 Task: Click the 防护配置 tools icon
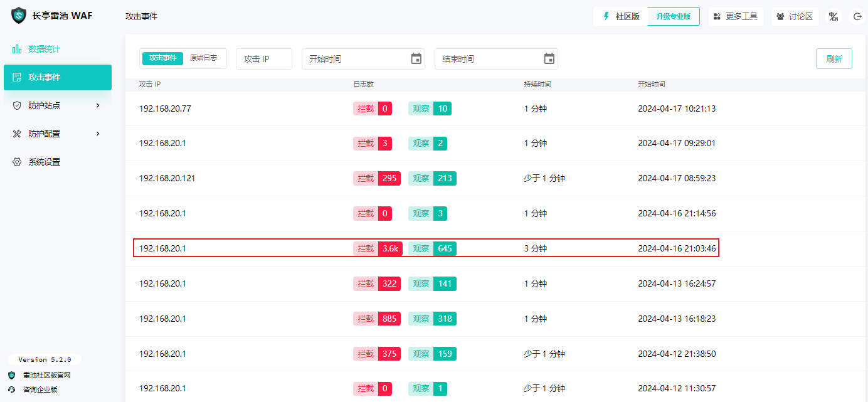17,134
